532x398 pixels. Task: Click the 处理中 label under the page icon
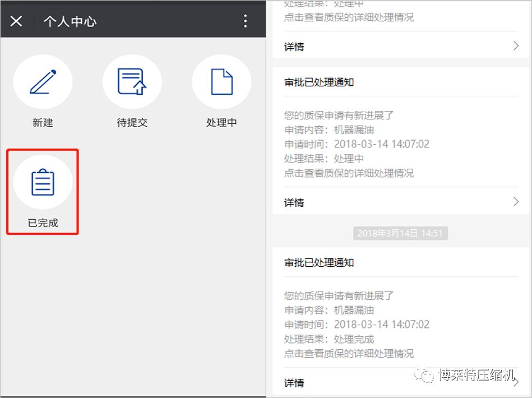point(221,123)
